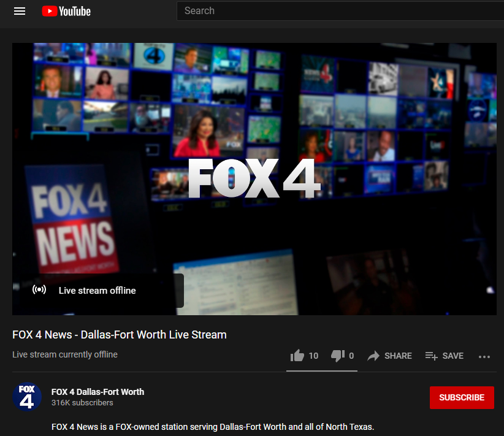Click the Live stream currently offline text
The image size is (504, 436).
[65, 354]
